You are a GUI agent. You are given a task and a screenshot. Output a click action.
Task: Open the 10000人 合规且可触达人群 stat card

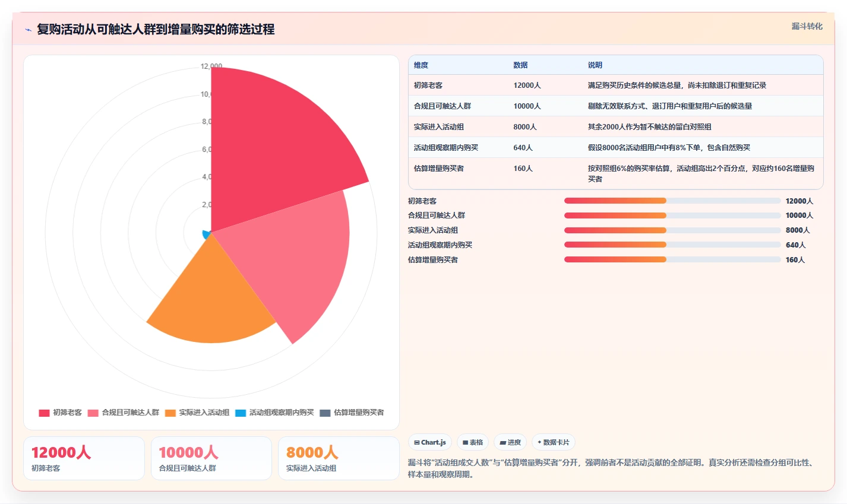pos(211,458)
